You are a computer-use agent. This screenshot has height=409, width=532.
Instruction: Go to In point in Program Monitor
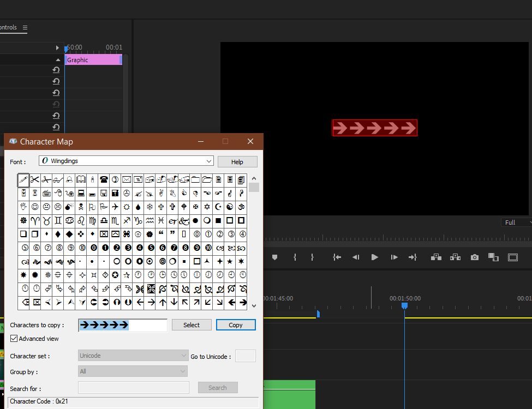(337, 257)
